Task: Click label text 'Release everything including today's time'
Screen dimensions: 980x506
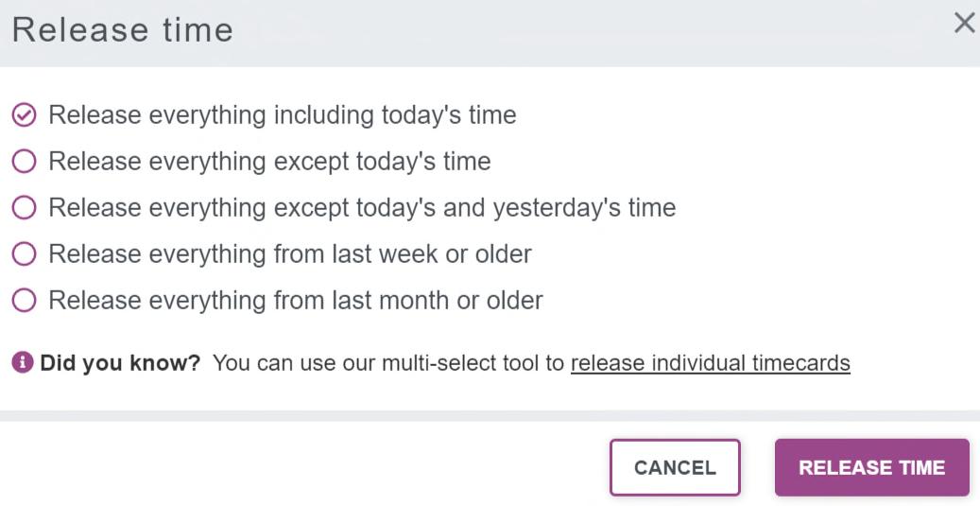Action: (282, 115)
